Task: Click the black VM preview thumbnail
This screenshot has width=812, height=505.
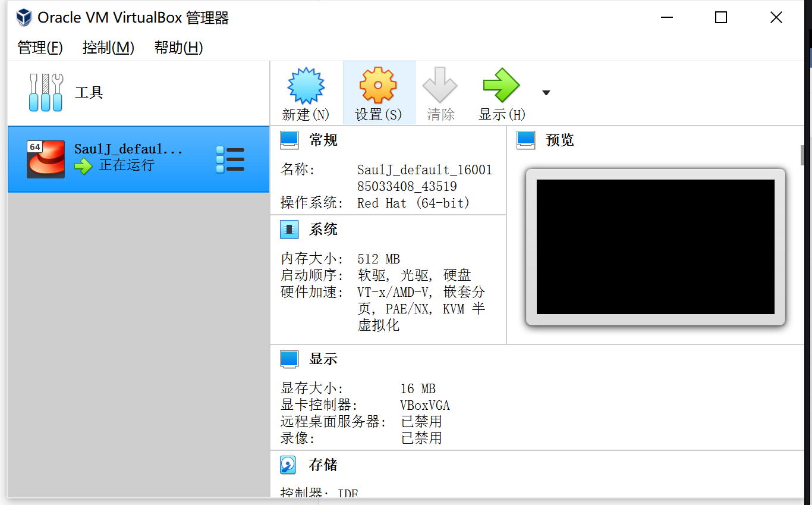Action: click(656, 247)
